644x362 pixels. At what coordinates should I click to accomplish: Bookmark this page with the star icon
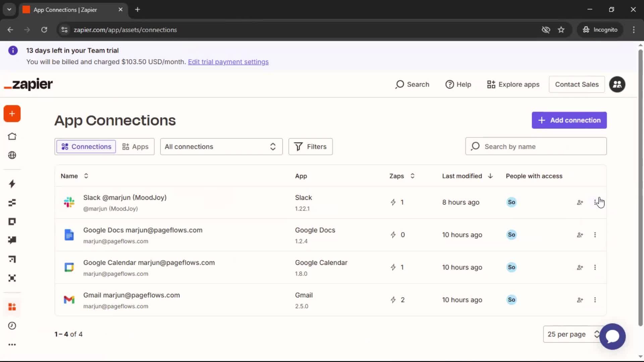point(561,30)
